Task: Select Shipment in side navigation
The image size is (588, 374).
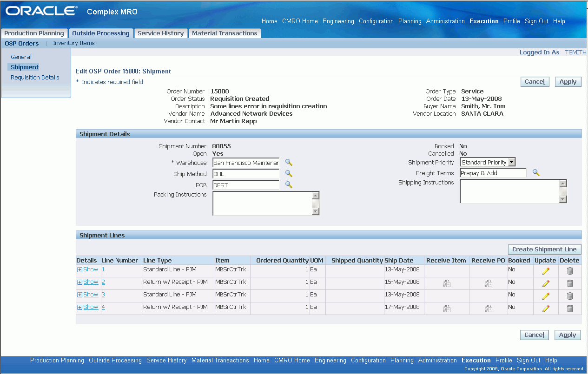Action: (x=25, y=67)
